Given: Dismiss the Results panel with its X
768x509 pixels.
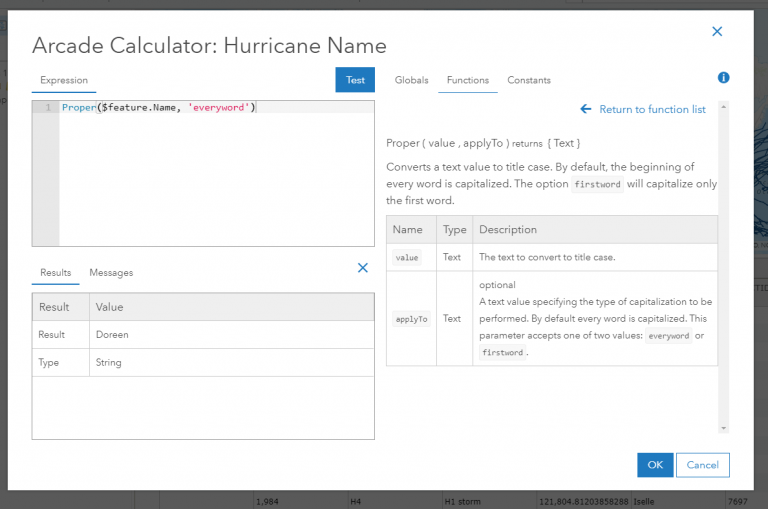Looking at the screenshot, I should click(363, 267).
